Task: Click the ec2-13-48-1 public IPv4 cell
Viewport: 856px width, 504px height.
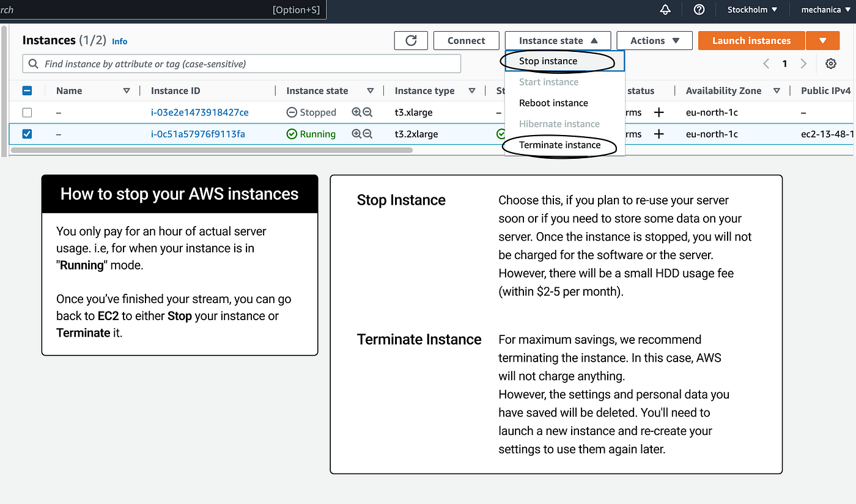Action: [827, 134]
